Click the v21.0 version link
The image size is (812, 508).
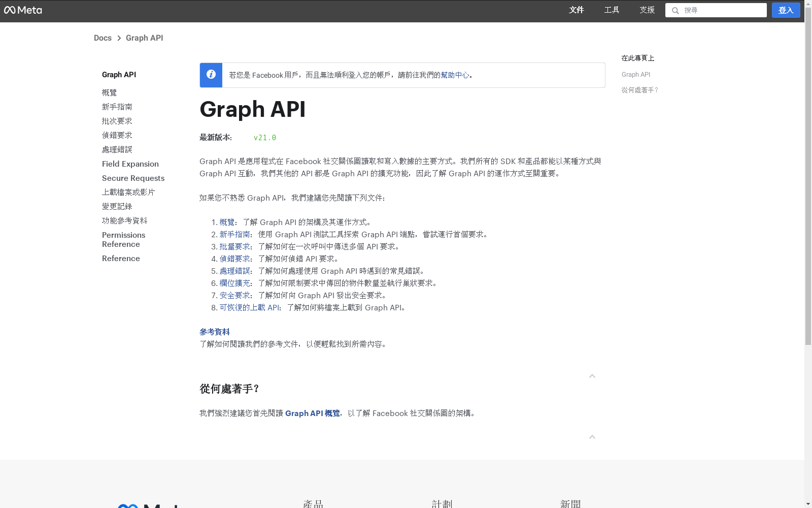(x=265, y=138)
